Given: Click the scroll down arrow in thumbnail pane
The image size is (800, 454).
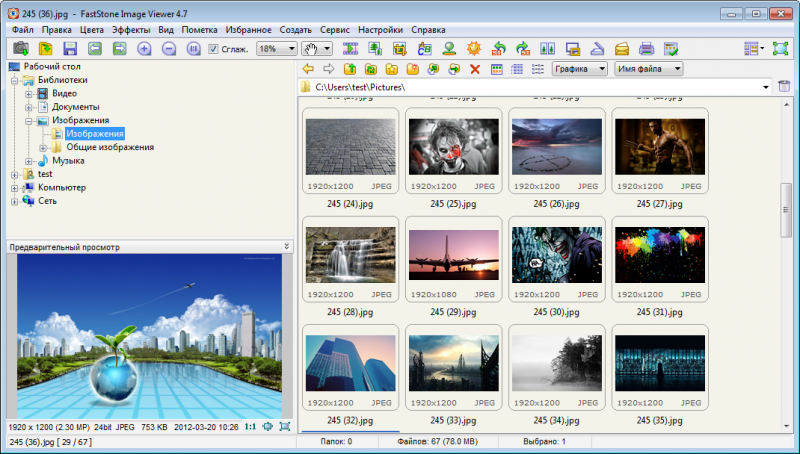Looking at the screenshot, I should (786, 426).
